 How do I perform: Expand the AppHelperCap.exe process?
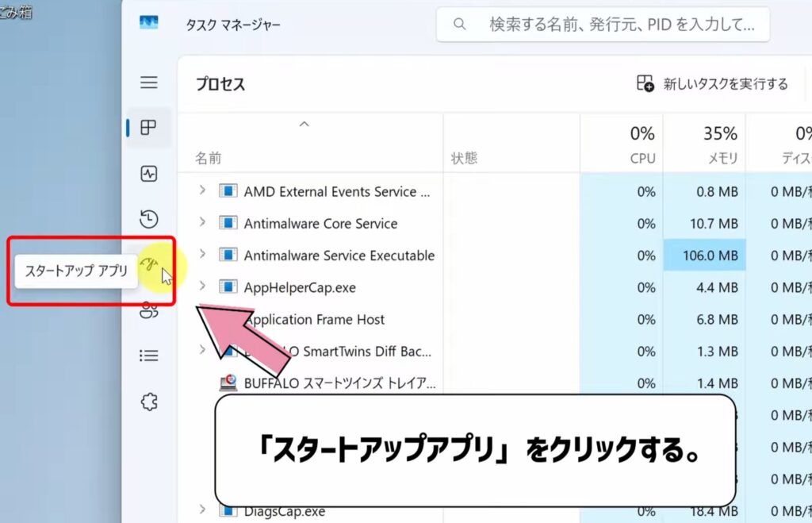(202, 286)
